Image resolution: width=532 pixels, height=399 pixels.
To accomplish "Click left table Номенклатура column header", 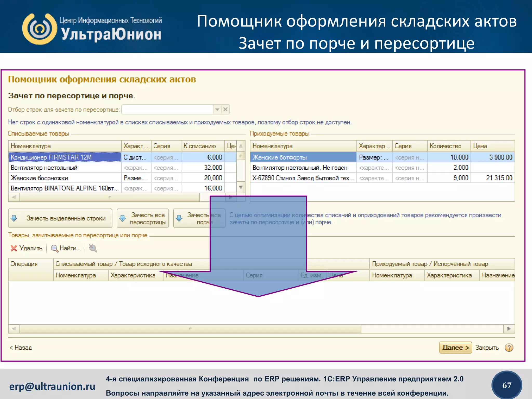I will pyautogui.click(x=65, y=146).
